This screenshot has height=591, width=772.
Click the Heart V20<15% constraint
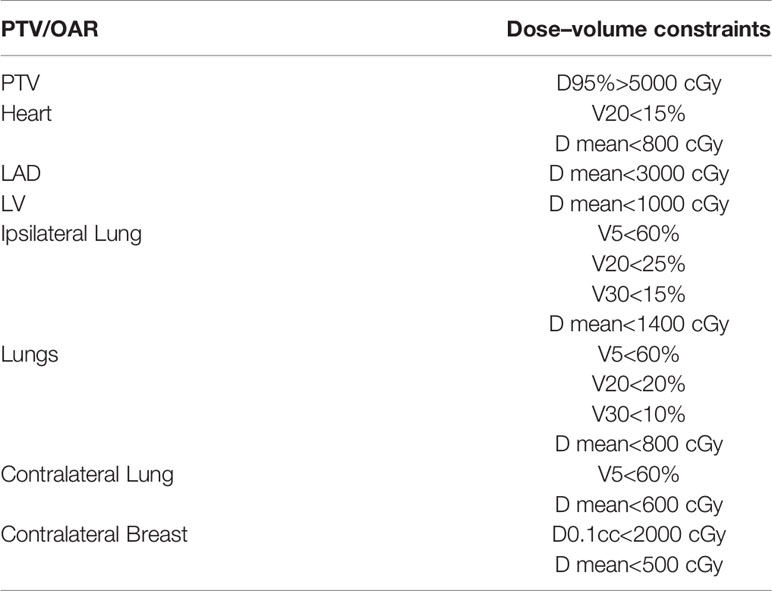(639, 114)
